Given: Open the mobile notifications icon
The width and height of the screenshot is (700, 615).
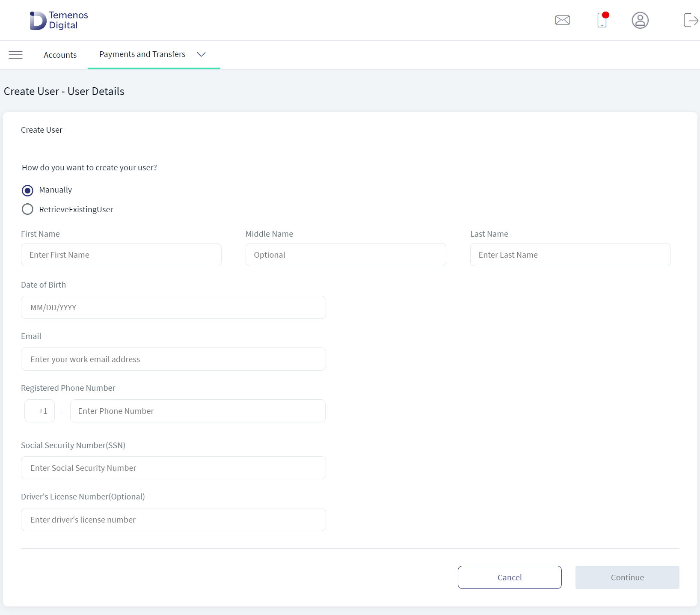Looking at the screenshot, I should [x=602, y=20].
